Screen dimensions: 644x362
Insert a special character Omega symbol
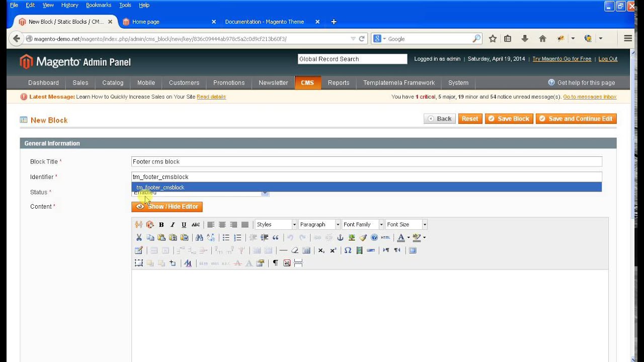[x=348, y=250]
